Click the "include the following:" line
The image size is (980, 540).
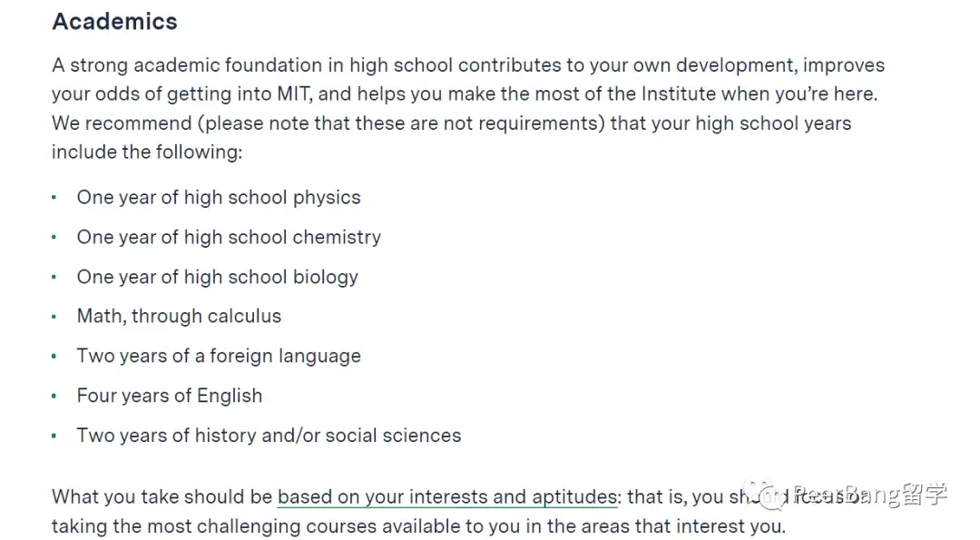pyautogui.click(x=147, y=152)
